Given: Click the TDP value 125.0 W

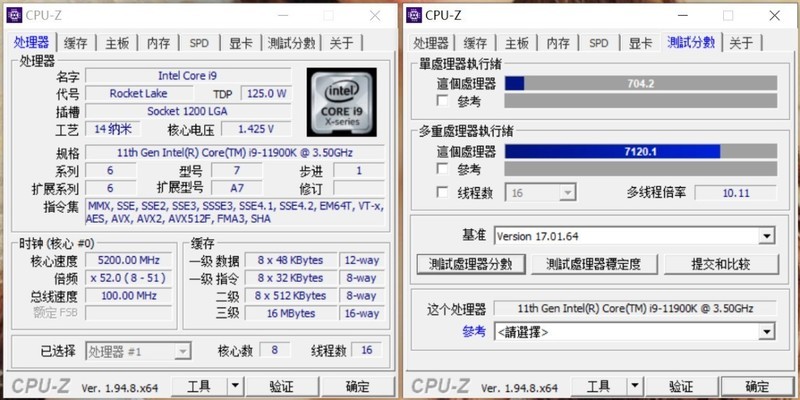Looking at the screenshot, I should point(266,93).
